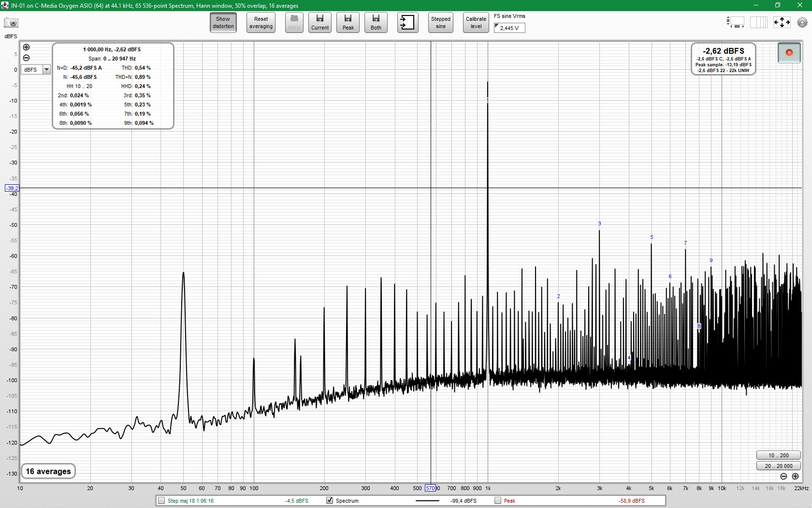Click the harmonic 7 marker on the graph
Viewport: 812px width, 508px height.
coord(685,243)
